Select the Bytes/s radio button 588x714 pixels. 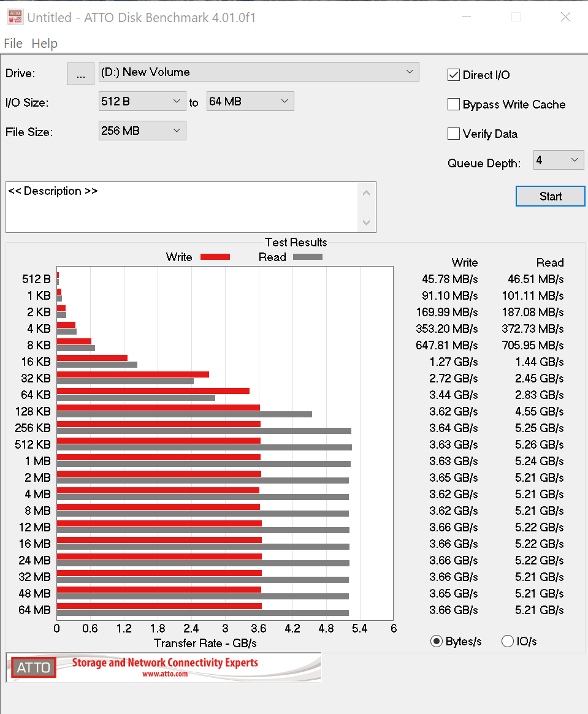click(x=437, y=642)
